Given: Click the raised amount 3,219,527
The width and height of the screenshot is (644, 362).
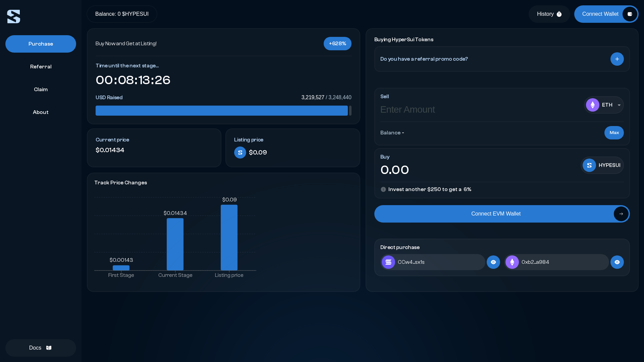Looking at the screenshot, I should click(313, 98).
